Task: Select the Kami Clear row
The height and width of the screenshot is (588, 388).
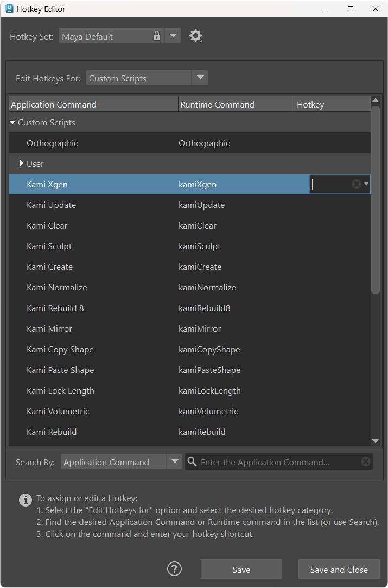Action: tap(190, 225)
